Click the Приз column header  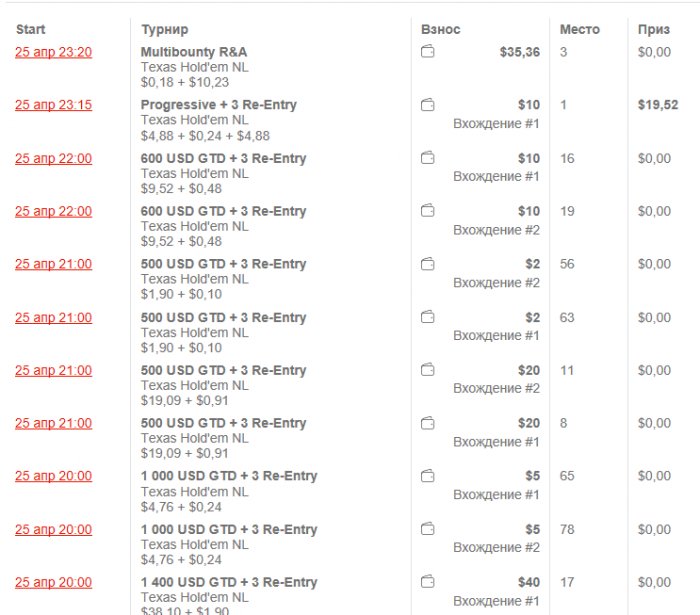654,29
